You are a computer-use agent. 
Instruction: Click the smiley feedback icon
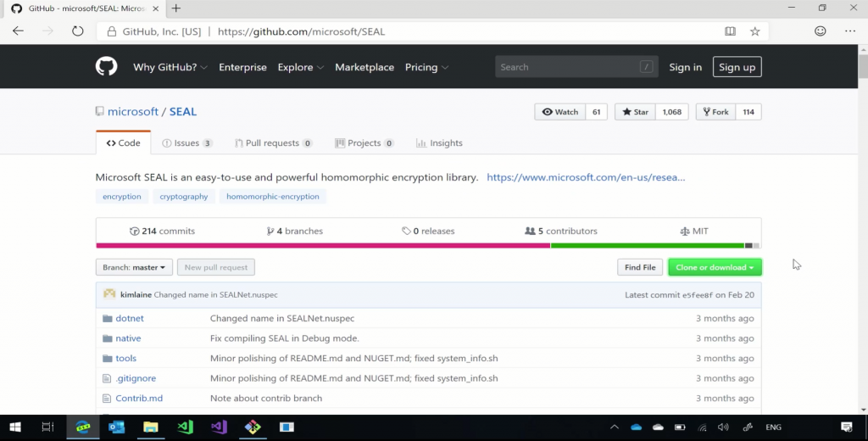[x=820, y=31]
